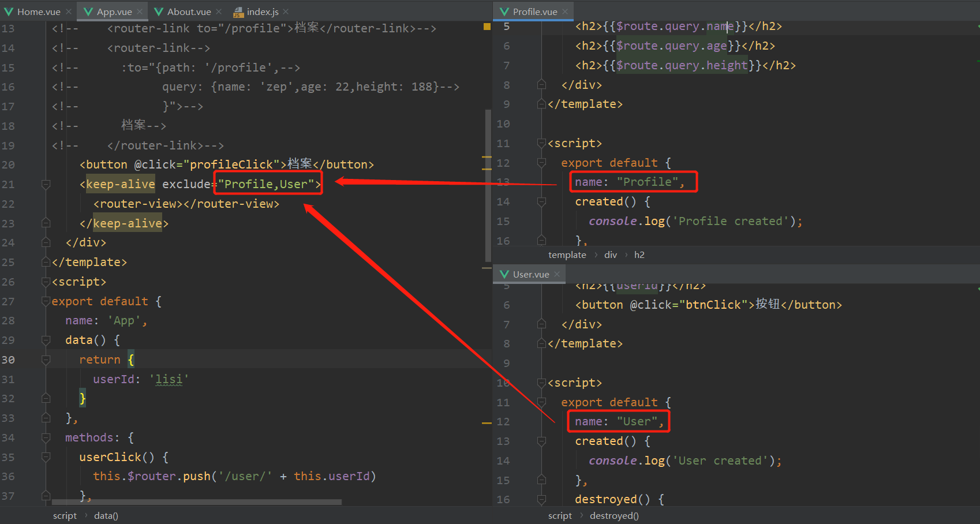Collapse the <script> block on line 26 in App.vue

tap(46, 282)
